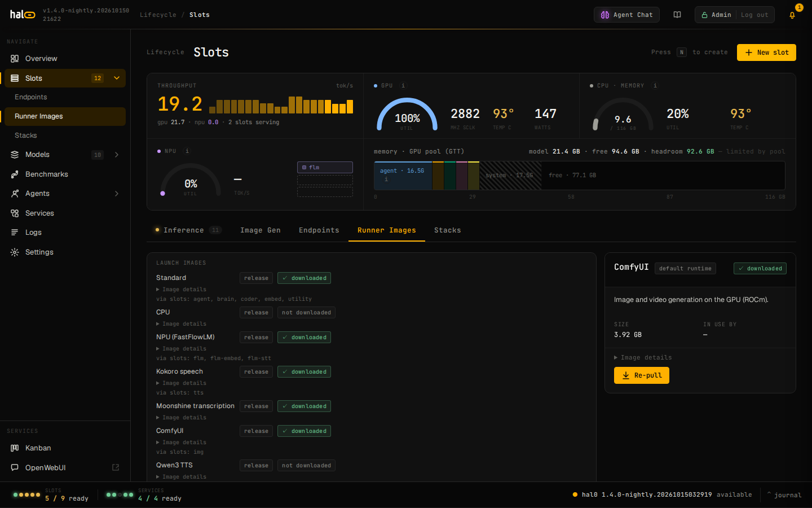Click the Models stack icon
The image size is (812, 508).
(x=15, y=155)
